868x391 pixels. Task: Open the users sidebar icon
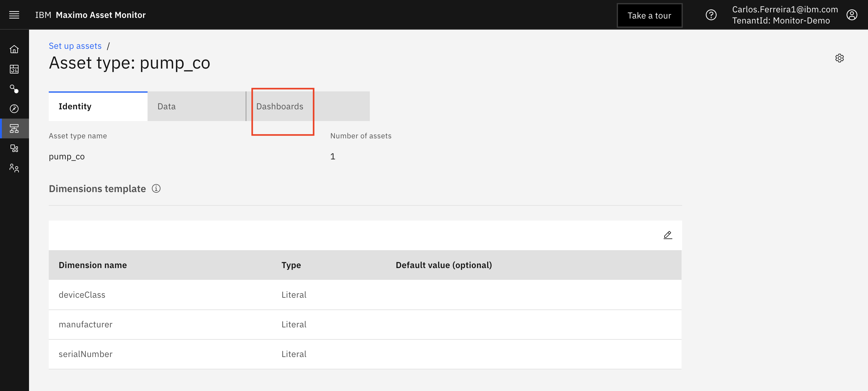(14, 168)
